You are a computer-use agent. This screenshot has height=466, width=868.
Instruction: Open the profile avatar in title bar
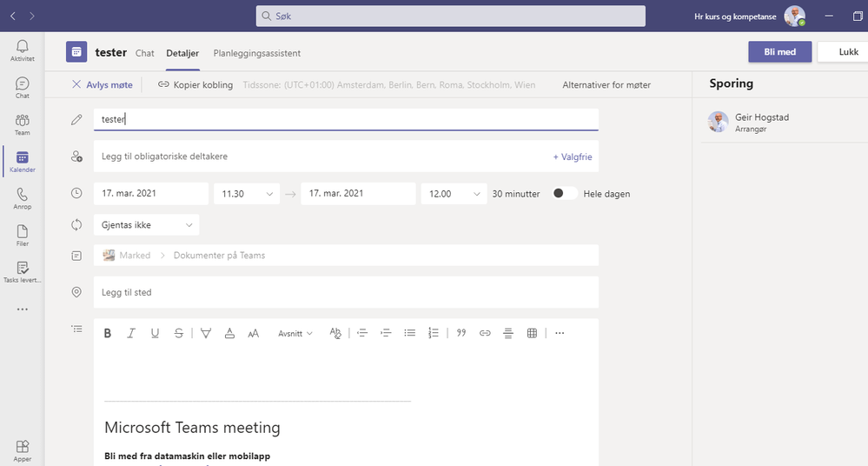tap(794, 16)
